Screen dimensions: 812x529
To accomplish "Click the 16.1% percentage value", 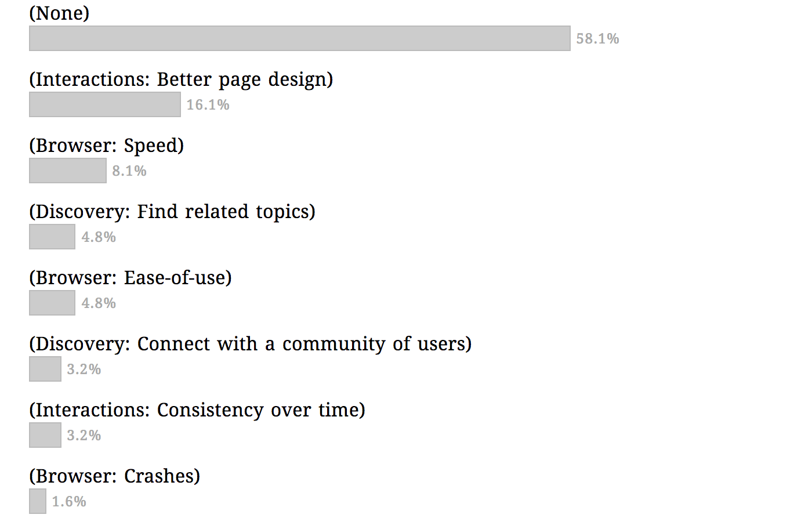I will (208, 105).
